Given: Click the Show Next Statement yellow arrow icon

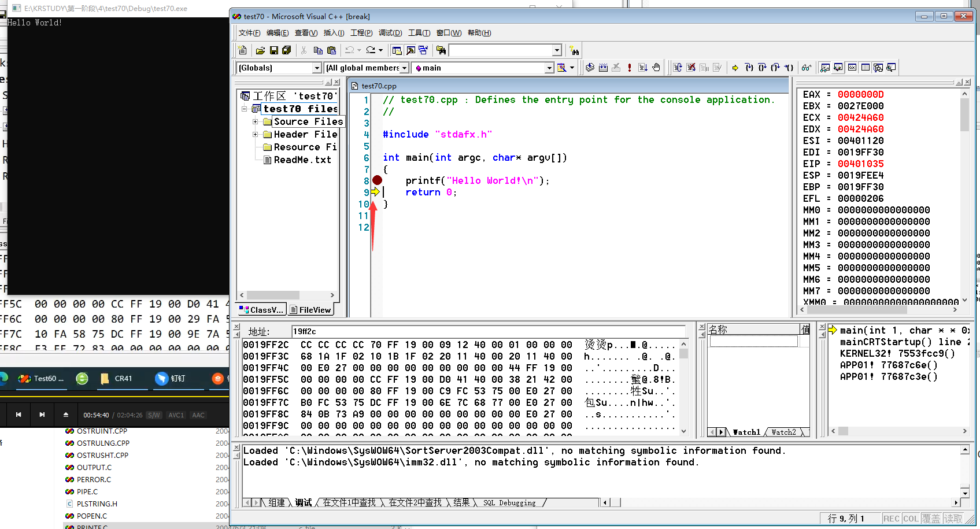Looking at the screenshot, I should click(735, 68).
